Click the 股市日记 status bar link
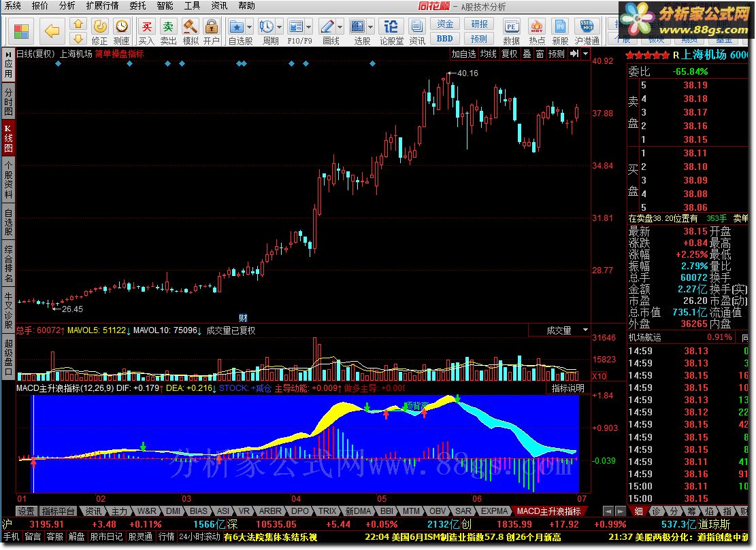The height and width of the screenshot is (550, 756). [x=106, y=536]
